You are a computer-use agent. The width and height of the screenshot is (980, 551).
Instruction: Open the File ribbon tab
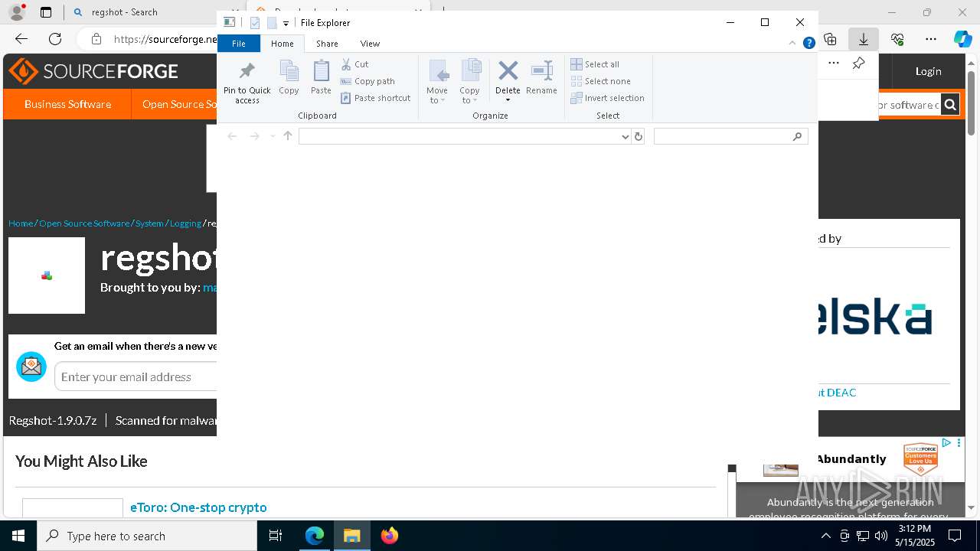coord(239,44)
